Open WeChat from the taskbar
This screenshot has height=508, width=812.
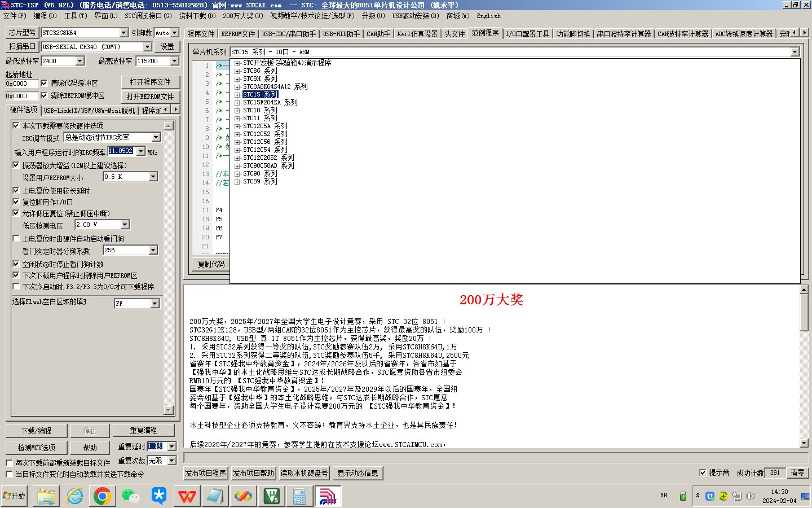[131, 496]
